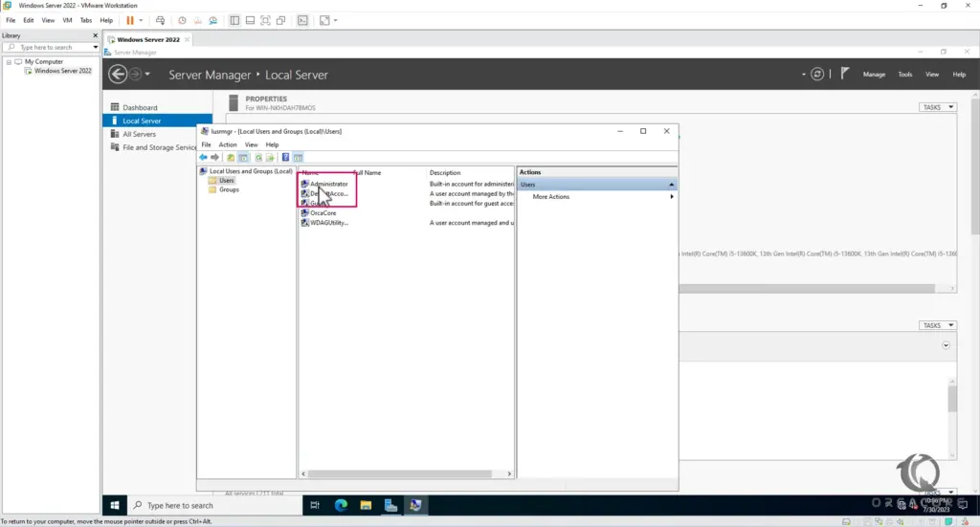Click the lusrmgr back arrow toolbar icon
This screenshot has height=527, width=980.
203,158
